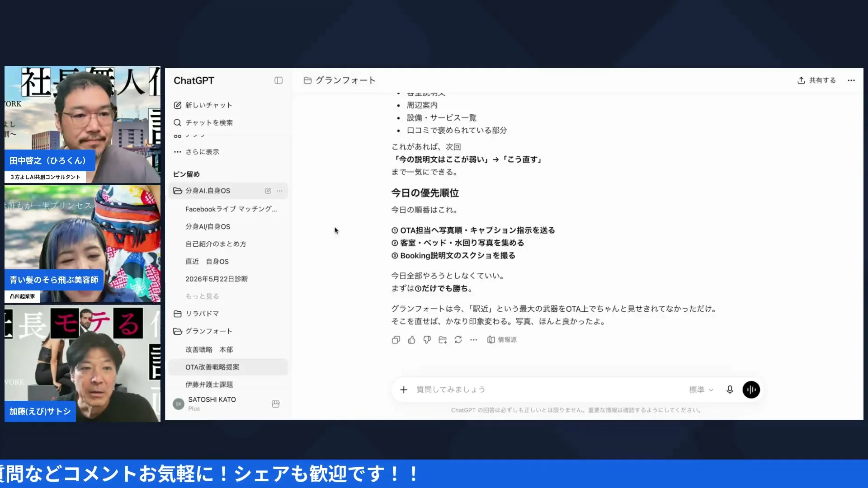
Task: Expand もっと見る under pinned project
Action: click(202, 296)
